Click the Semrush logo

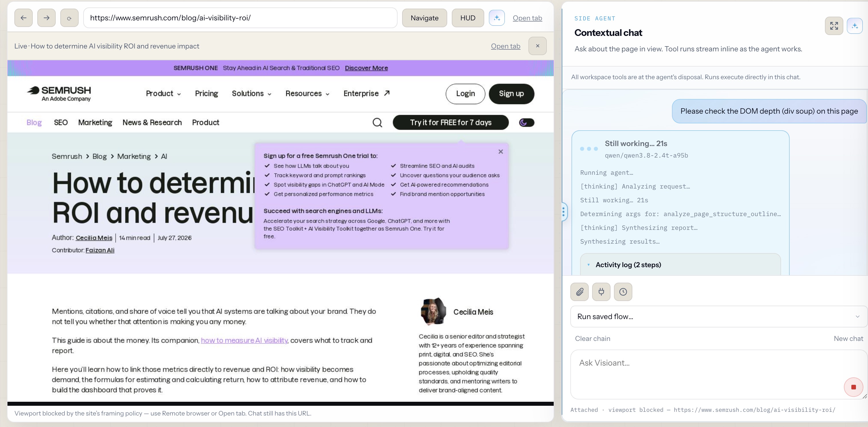(59, 93)
